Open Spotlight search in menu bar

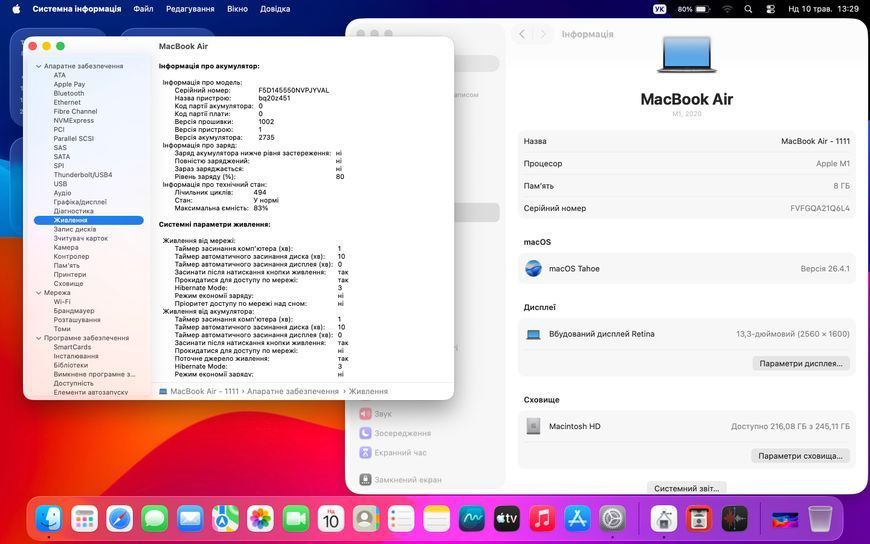click(748, 9)
